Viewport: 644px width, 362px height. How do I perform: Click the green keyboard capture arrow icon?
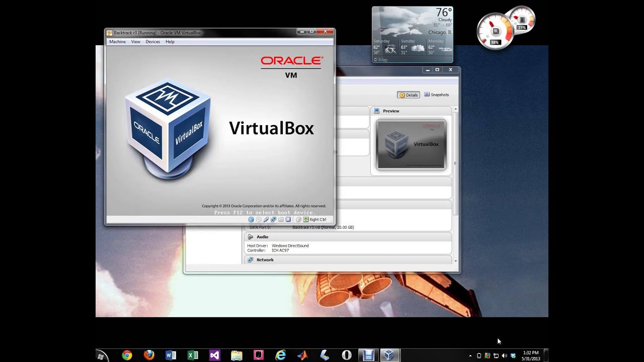pos(306,220)
